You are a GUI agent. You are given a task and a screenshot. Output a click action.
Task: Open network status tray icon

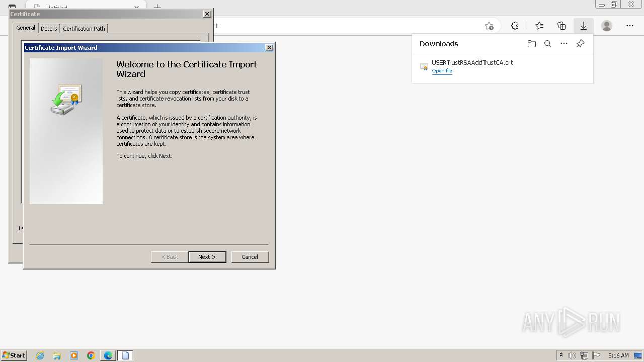tap(584, 355)
